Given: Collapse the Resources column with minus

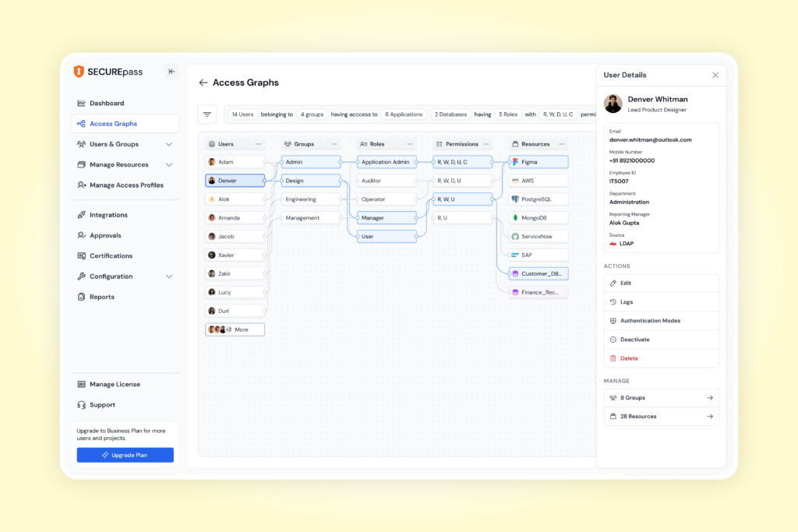Looking at the screenshot, I should [x=562, y=144].
